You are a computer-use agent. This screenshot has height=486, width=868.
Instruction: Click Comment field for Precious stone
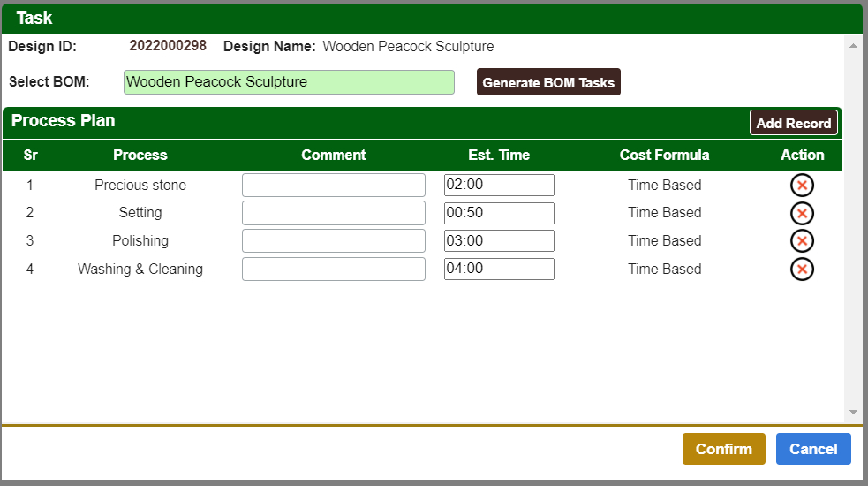coord(333,185)
